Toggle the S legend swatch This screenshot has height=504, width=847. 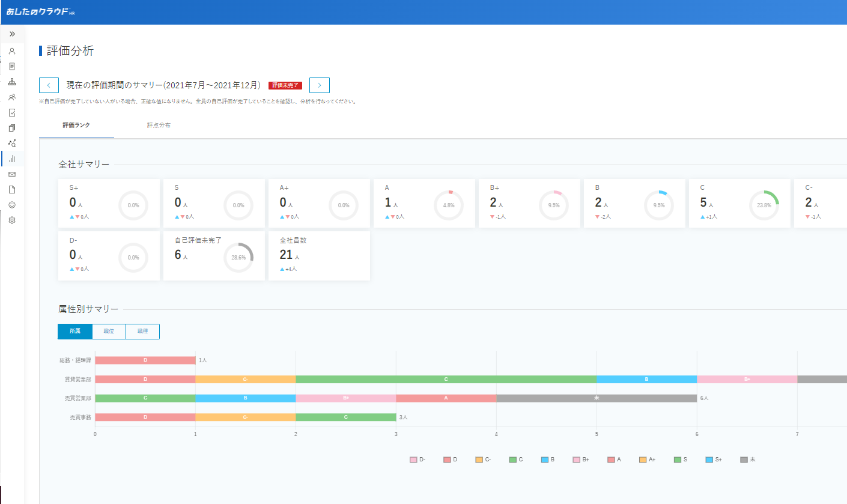click(678, 460)
